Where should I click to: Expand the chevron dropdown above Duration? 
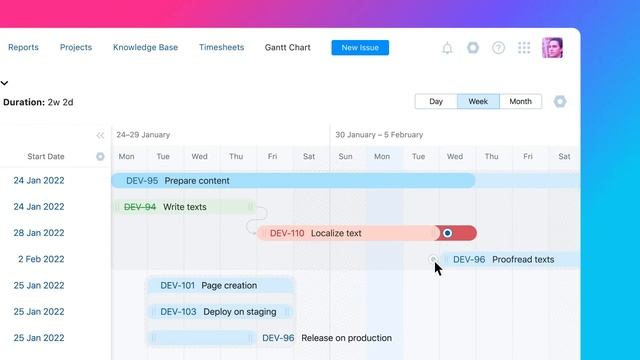pos(4,83)
